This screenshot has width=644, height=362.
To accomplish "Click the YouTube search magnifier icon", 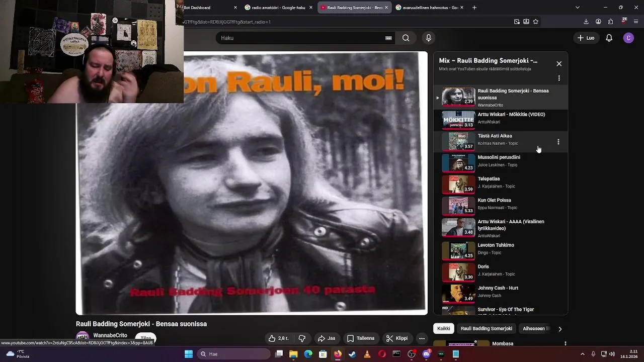I will pos(406,38).
